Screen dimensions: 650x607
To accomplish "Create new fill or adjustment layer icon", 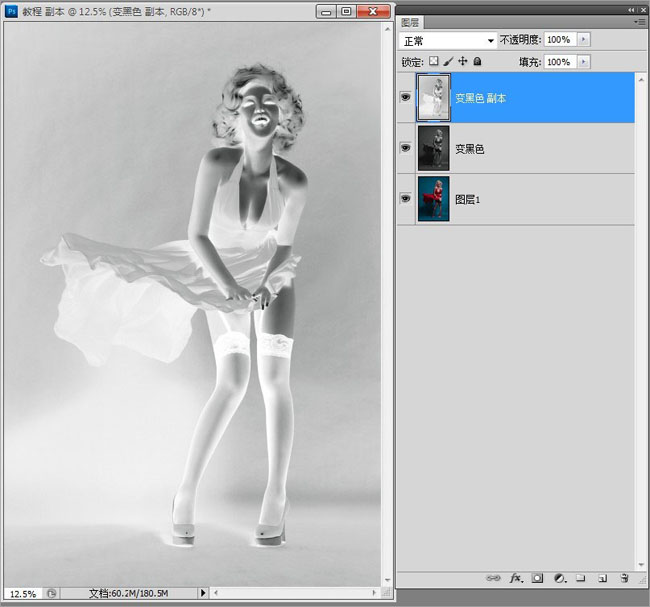I will [560, 578].
